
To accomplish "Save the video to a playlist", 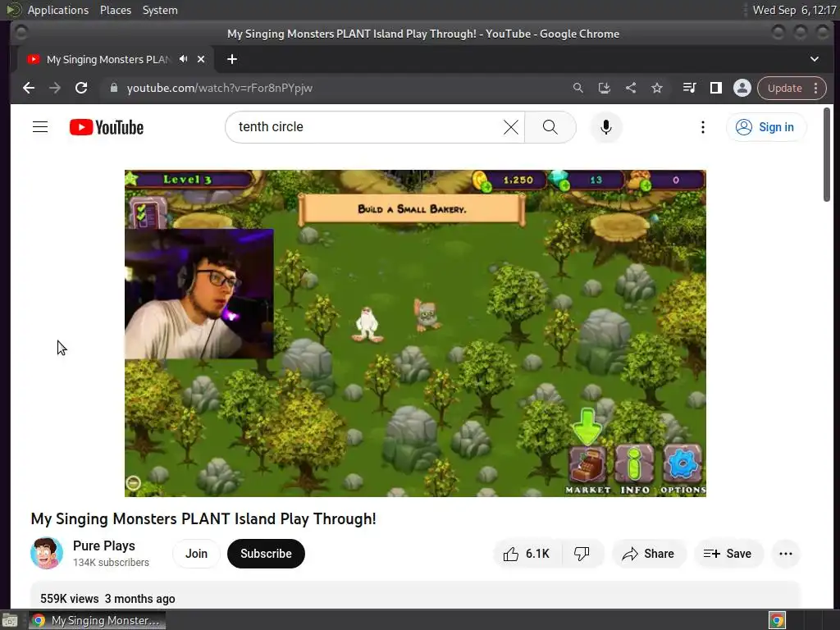I will 728,554.
